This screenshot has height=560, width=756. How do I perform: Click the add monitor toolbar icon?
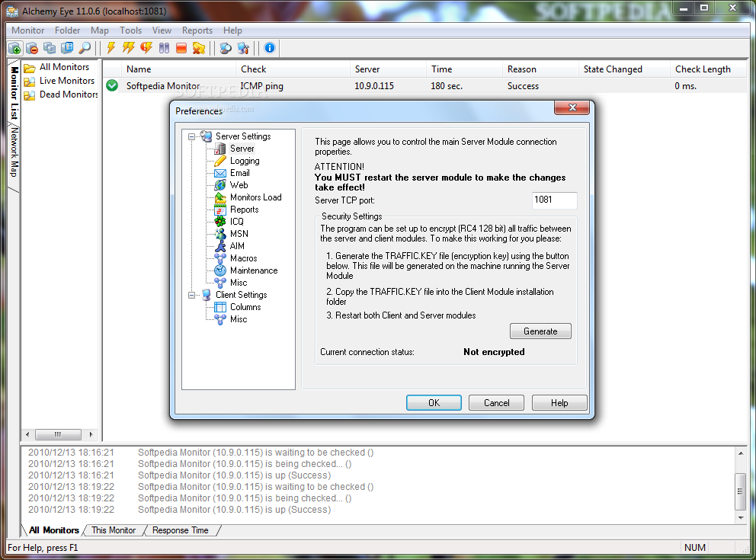[14, 48]
